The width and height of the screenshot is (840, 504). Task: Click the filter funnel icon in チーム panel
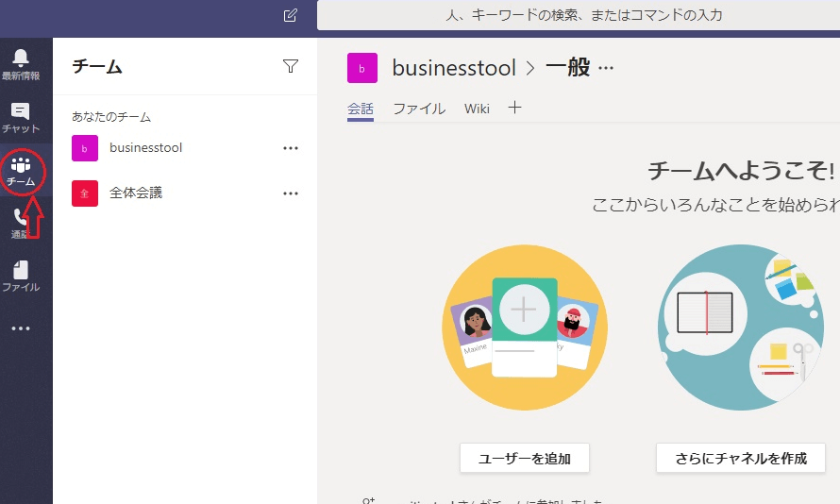(291, 66)
